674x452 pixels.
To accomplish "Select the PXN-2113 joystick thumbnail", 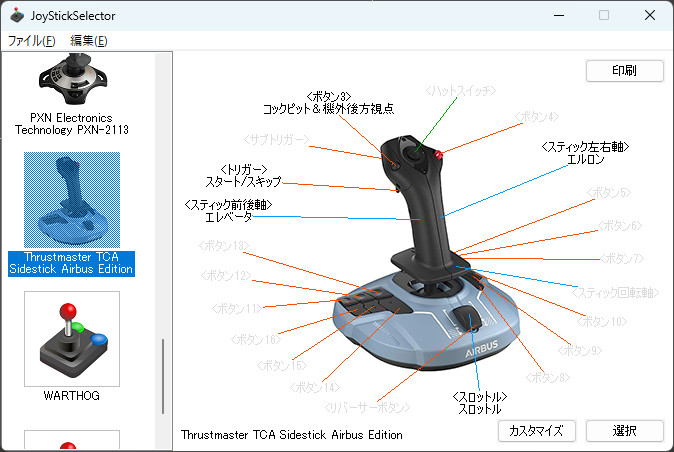I will (x=72, y=79).
